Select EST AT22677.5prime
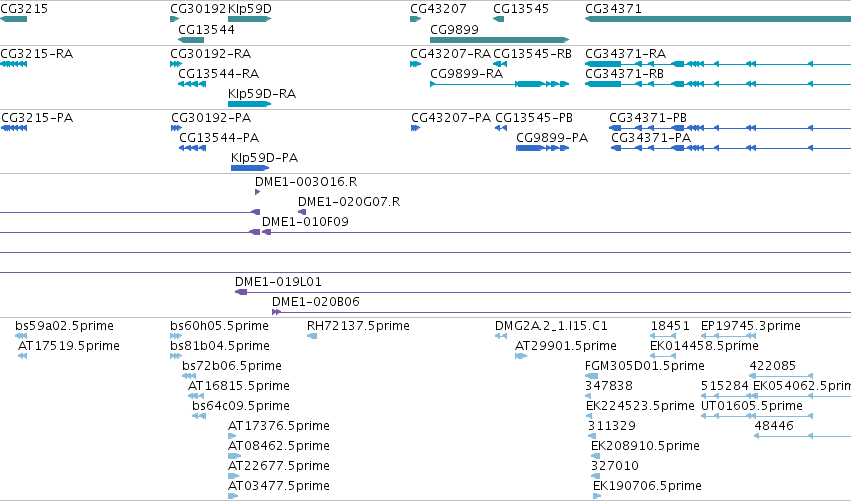The width and height of the screenshot is (851, 501). pyautogui.click(x=278, y=466)
